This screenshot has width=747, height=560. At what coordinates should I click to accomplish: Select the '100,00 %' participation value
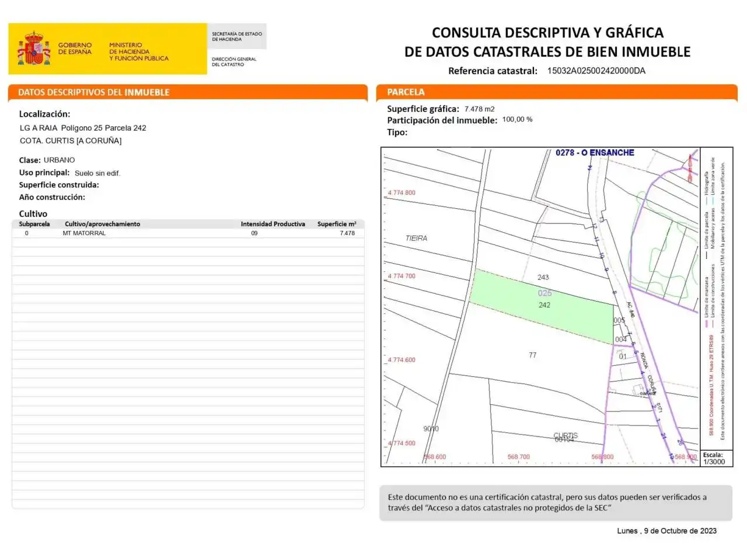click(x=517, y=120)
